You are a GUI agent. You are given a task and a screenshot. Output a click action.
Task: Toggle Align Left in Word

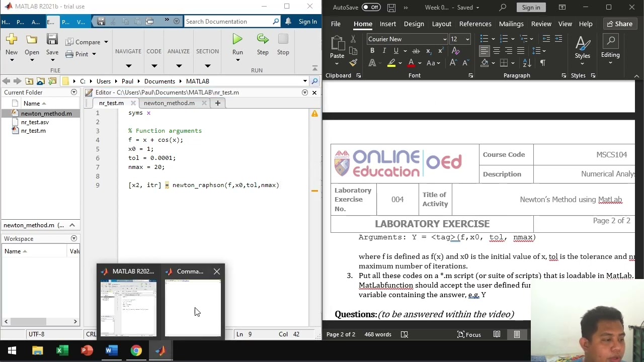pyautogui.click(x=484, y=51)
